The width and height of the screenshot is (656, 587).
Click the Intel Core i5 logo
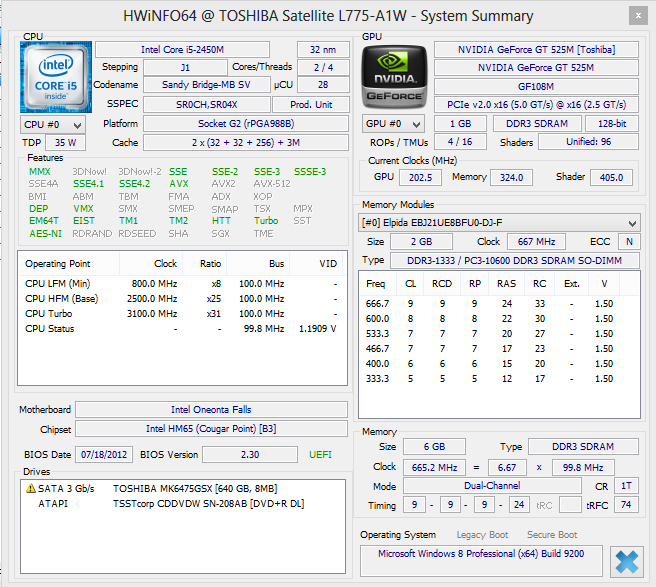(x=56, y=77)
